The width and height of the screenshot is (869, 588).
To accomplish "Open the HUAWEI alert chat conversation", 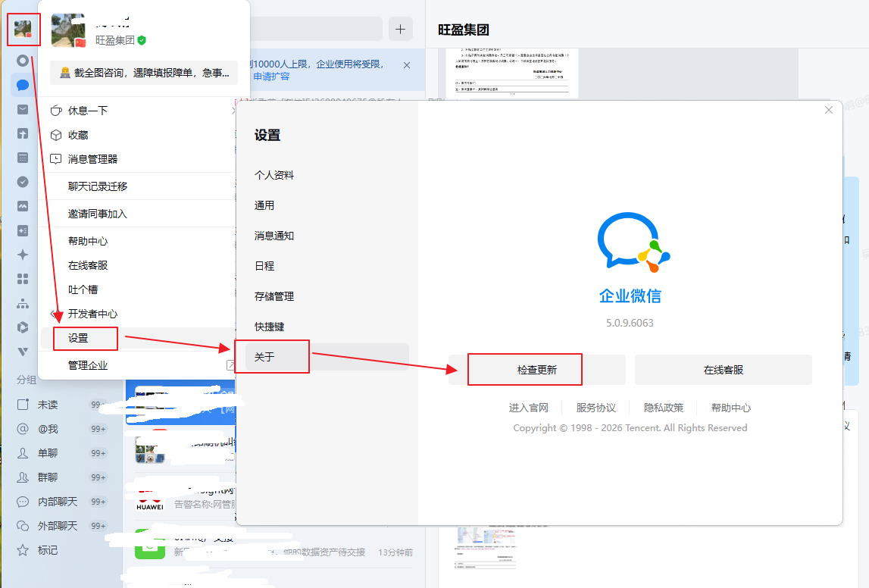I will tap(180, 496).
